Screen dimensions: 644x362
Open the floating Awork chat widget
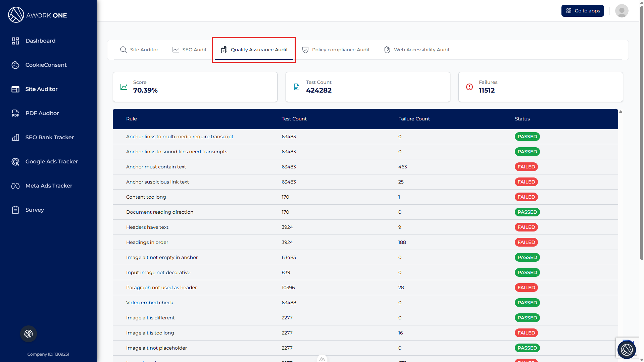coord(626,350)
